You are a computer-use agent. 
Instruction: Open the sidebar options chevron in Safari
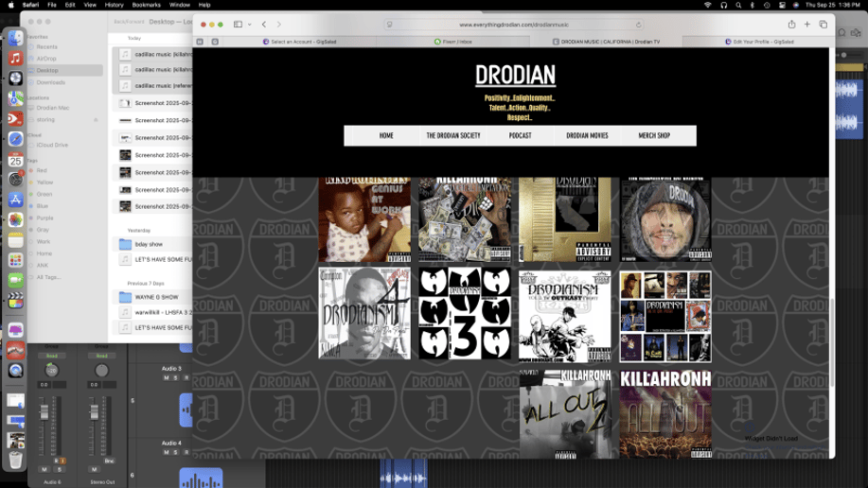click(250, 25)
